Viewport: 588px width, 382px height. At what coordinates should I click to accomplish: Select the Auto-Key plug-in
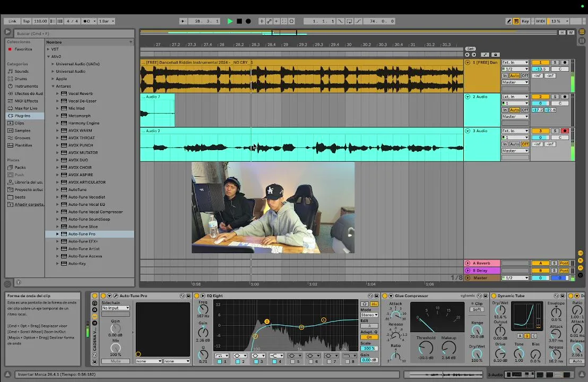point(77,264)
